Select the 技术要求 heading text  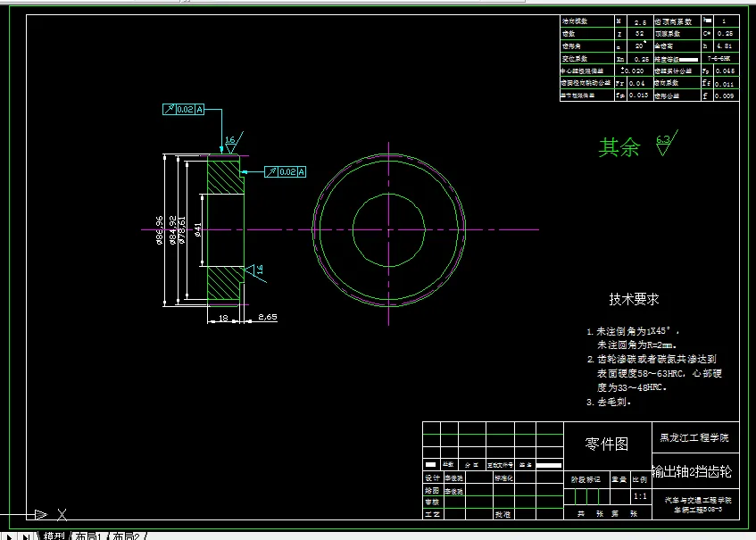[x=634, y=299]
